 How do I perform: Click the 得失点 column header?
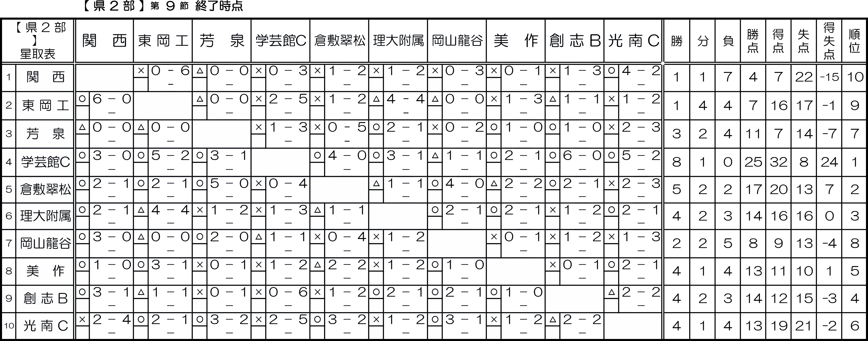[829, 41]
